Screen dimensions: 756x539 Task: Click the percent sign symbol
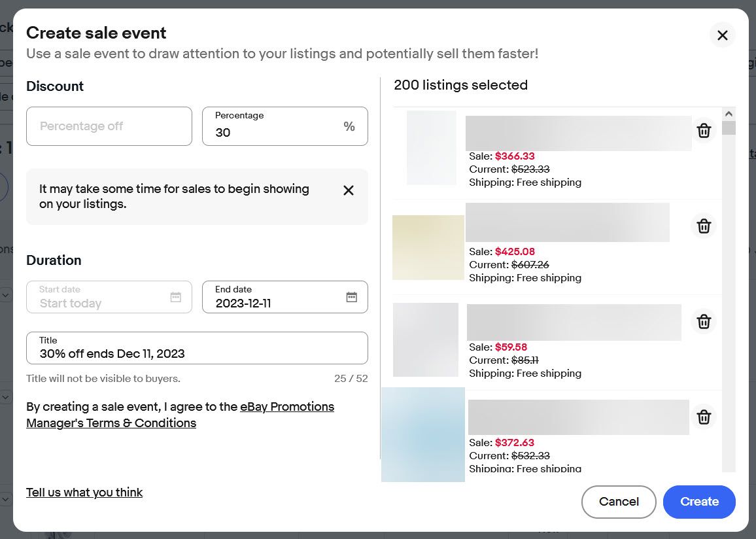click(349, 126)
